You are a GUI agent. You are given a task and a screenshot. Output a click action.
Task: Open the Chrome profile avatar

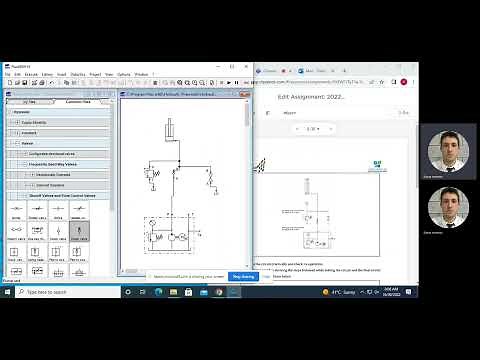point(404,82)
